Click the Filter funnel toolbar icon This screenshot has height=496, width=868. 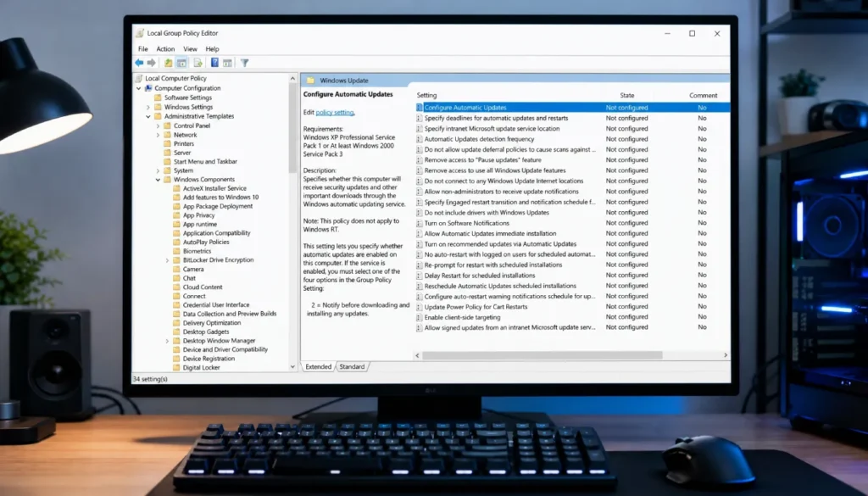(245, 63)
